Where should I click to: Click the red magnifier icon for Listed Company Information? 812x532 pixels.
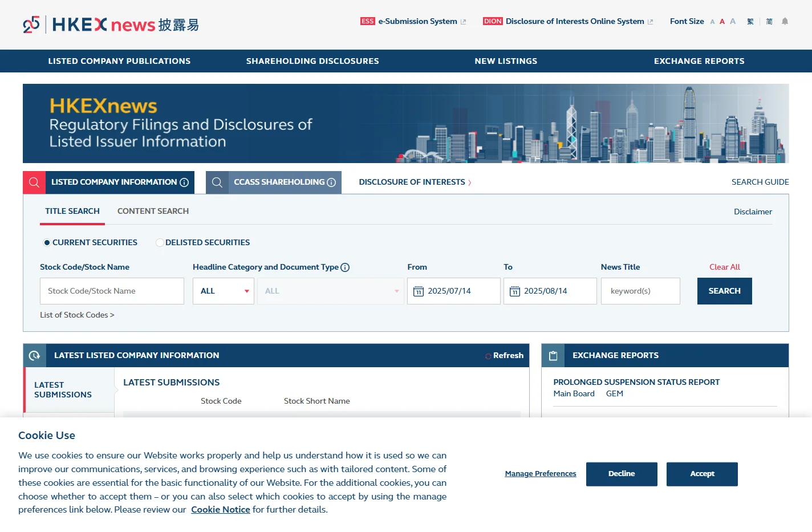click(x=34, y=182)
